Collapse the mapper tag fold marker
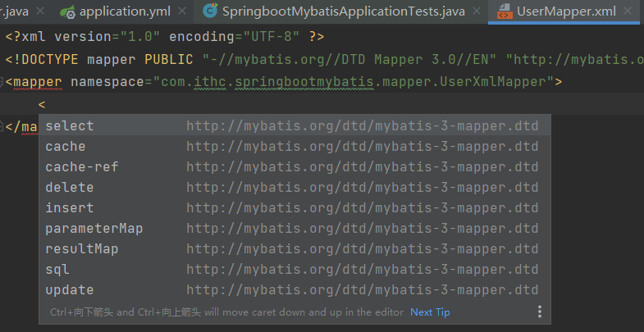Viewport: 644px width, 332px height. tap(2, 82)
